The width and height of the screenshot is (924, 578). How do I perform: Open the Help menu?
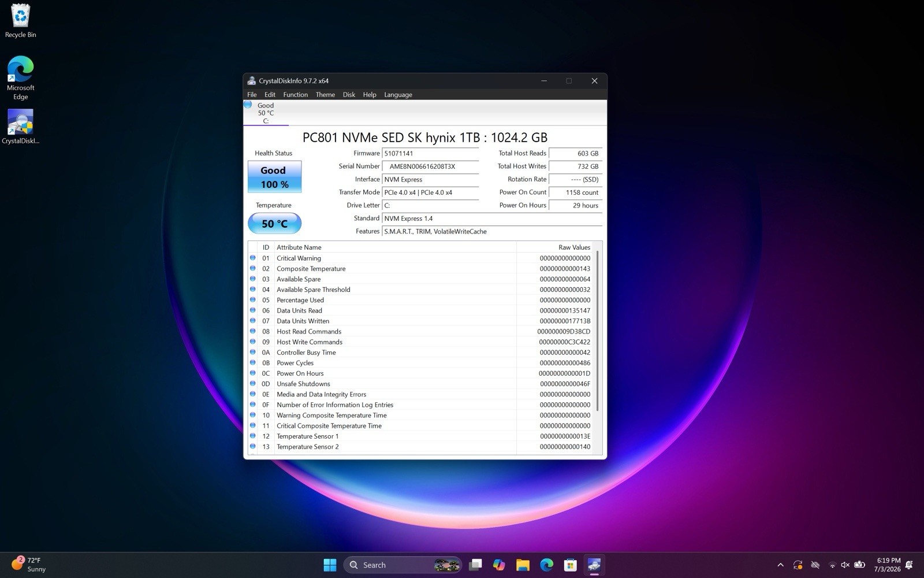(x=370, y=95)
